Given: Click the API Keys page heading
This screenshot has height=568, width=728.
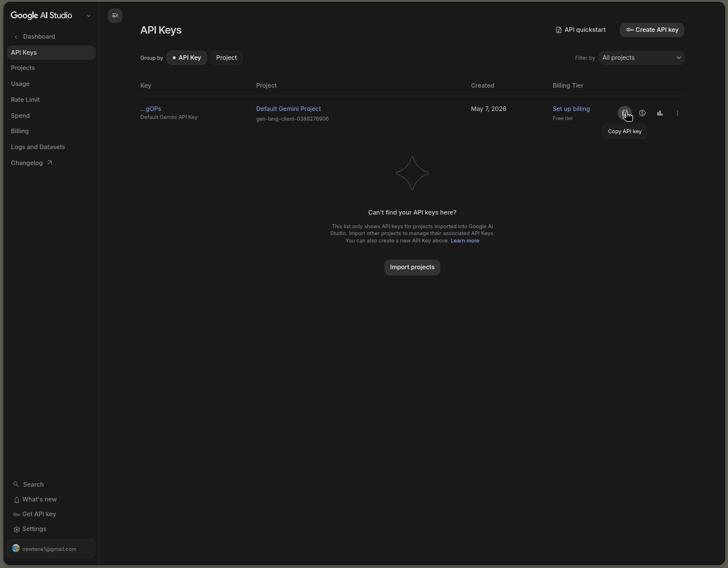Looking at the screenshot, I should [x=161, y=30].
